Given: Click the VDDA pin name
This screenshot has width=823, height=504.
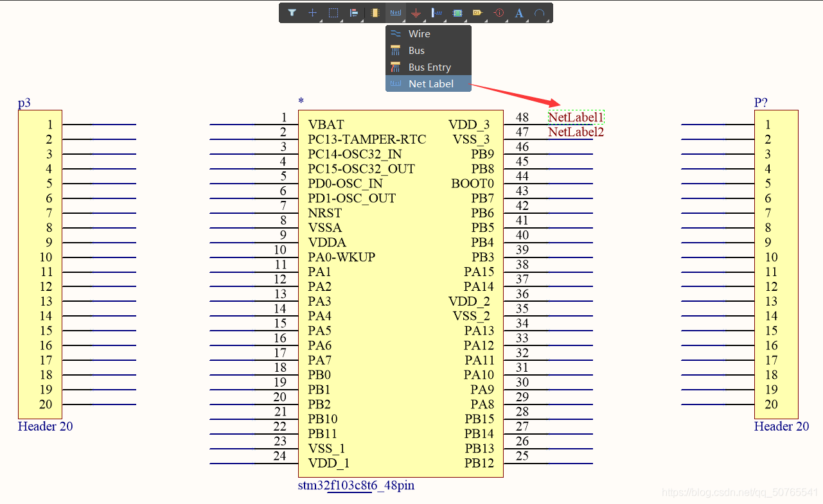Looking at the screenshot, I should (327, 243).
